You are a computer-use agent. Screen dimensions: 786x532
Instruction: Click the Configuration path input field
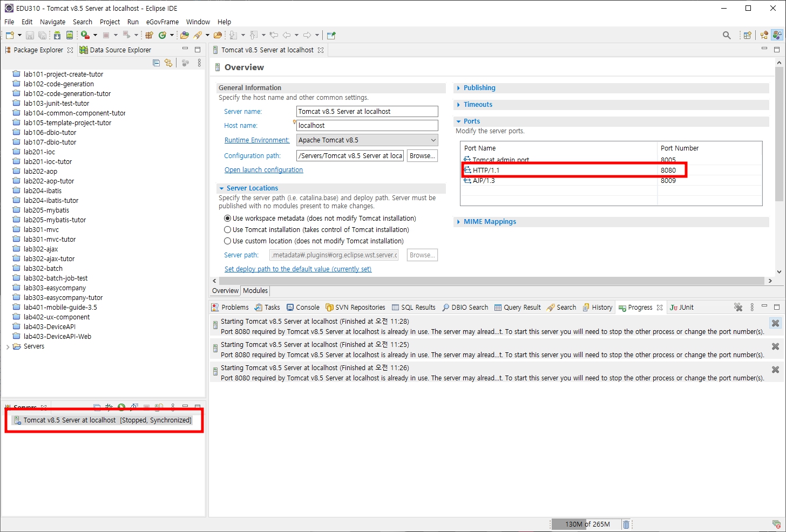(x=350, y=156)
